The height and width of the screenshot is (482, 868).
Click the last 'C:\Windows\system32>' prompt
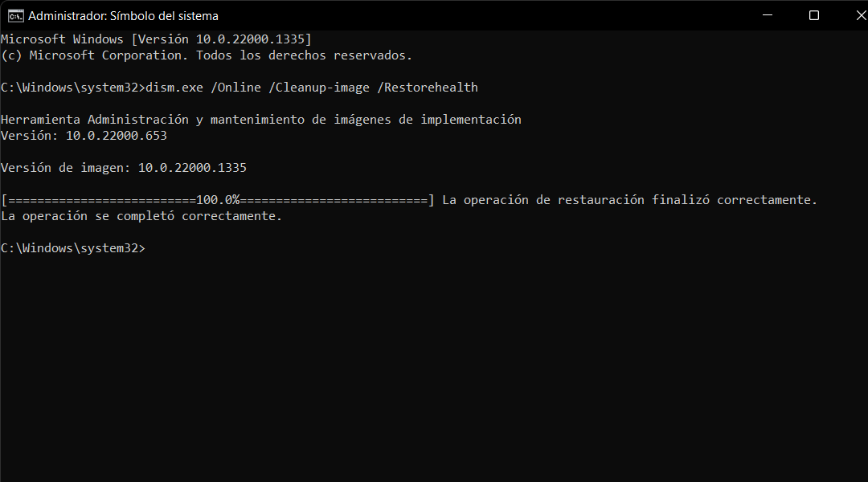tap(73, 248)
